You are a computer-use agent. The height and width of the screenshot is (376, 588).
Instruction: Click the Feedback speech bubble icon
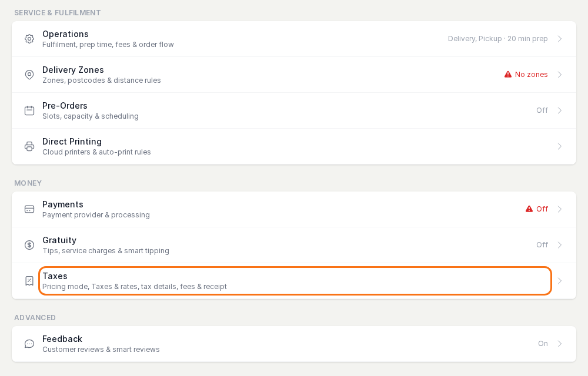29,344
